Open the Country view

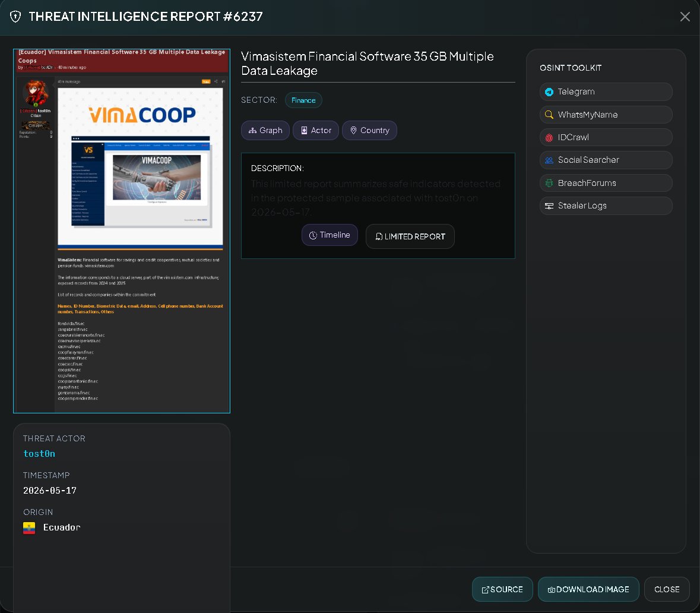369,131
